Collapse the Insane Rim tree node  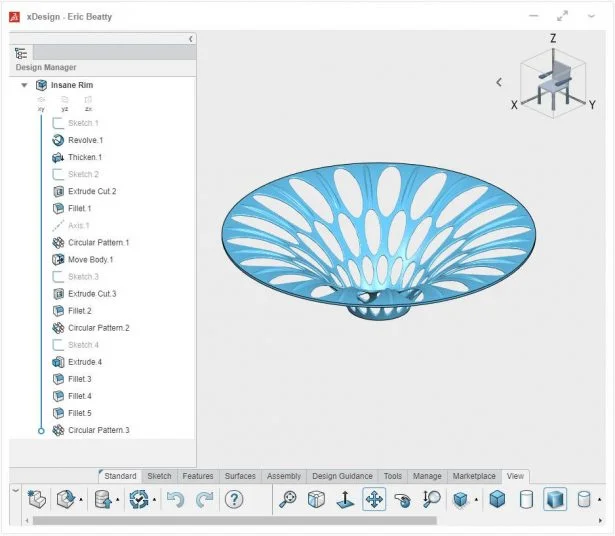24,86
